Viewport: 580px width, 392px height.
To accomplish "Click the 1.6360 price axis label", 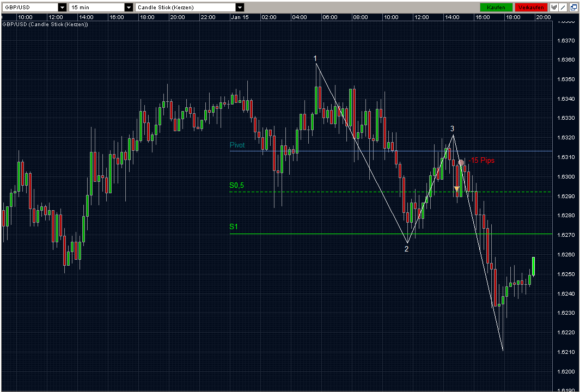I will pyautogui.click(x=566, y=60).
